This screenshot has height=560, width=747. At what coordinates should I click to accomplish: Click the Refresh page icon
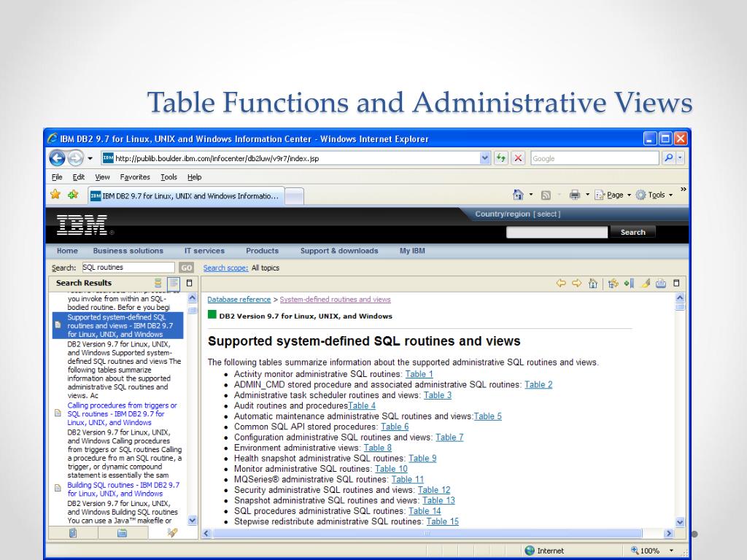pyautogui.click(x=500, y=158)
